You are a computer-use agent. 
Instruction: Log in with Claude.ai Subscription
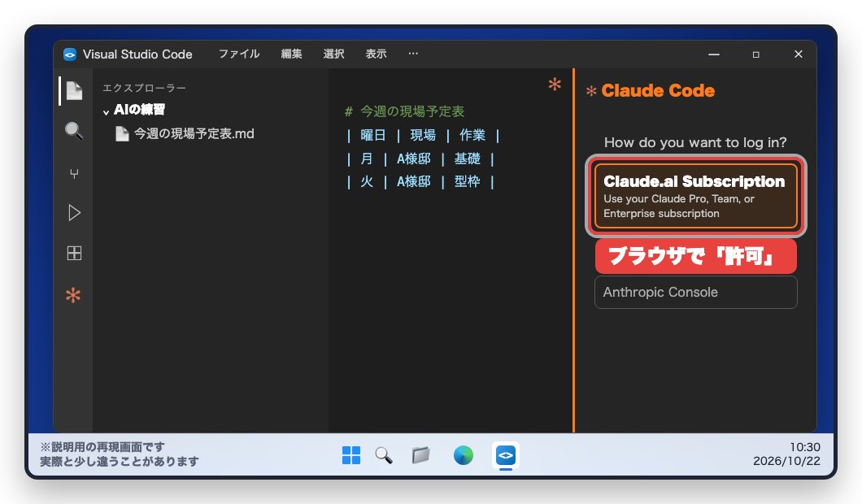point(696,196)
